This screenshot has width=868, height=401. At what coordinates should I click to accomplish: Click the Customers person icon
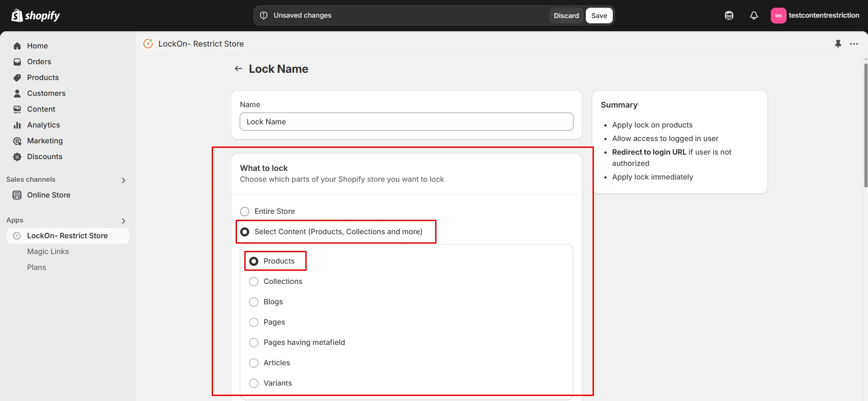pos(17,93)
